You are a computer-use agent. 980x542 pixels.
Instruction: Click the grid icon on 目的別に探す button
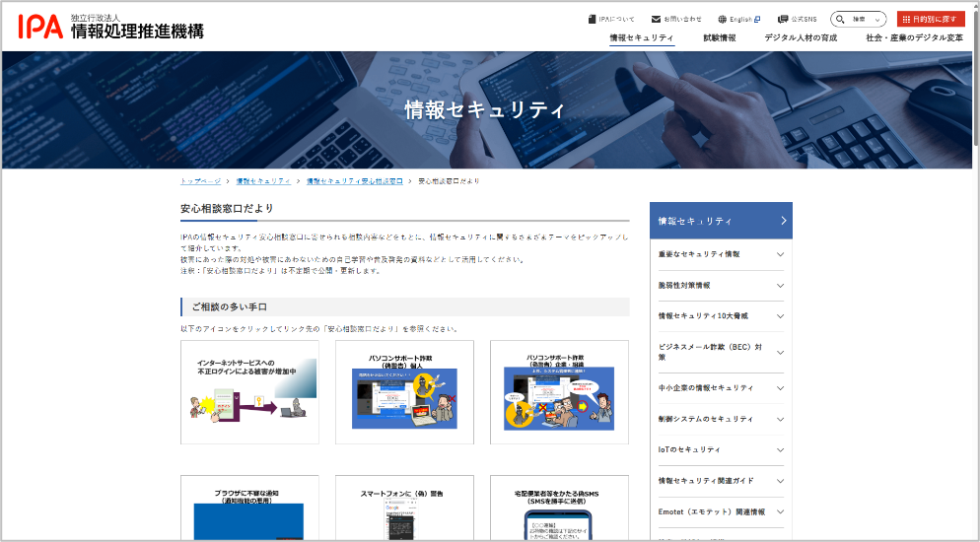906,20
